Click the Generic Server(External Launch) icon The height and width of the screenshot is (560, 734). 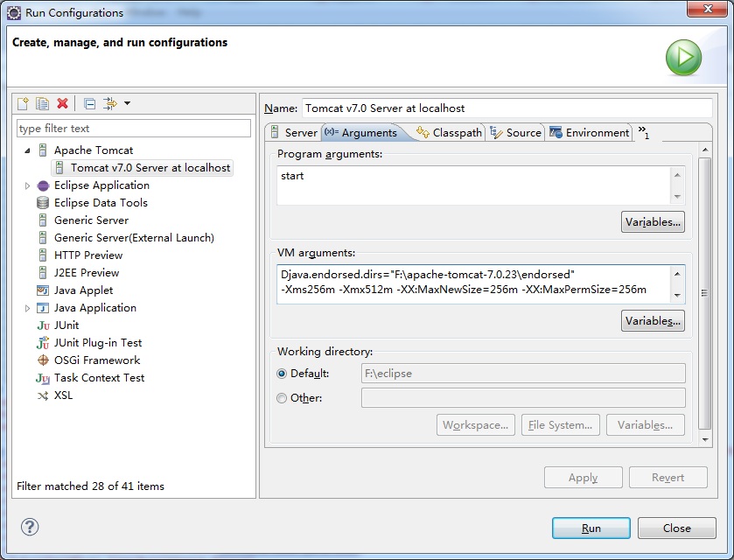tap(43, 238)
